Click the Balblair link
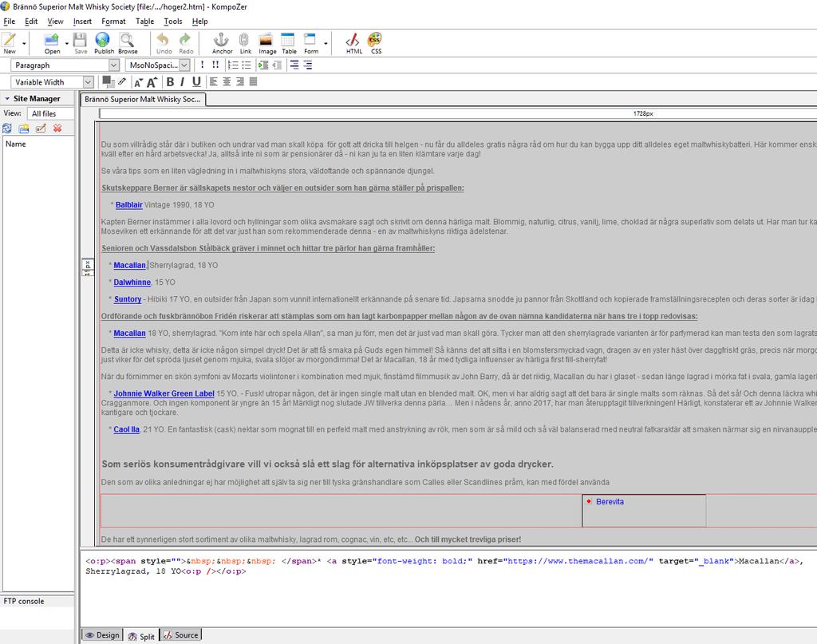 [x=128, y=205]
